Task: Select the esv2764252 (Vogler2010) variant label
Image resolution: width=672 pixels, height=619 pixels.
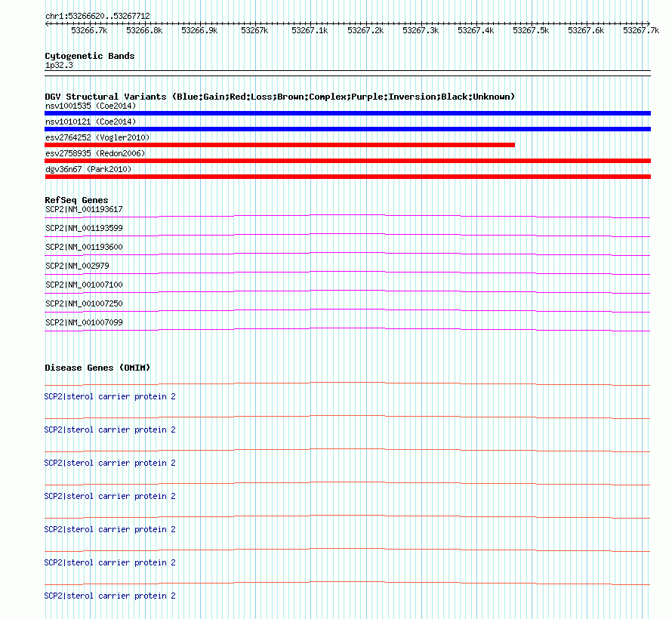Action: 97,137
